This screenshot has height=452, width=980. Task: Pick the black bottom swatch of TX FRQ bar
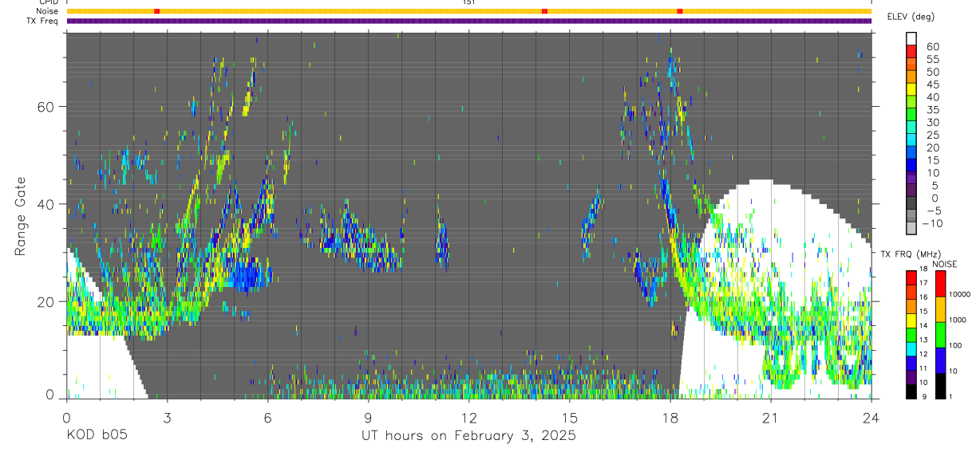coord(911,390)
